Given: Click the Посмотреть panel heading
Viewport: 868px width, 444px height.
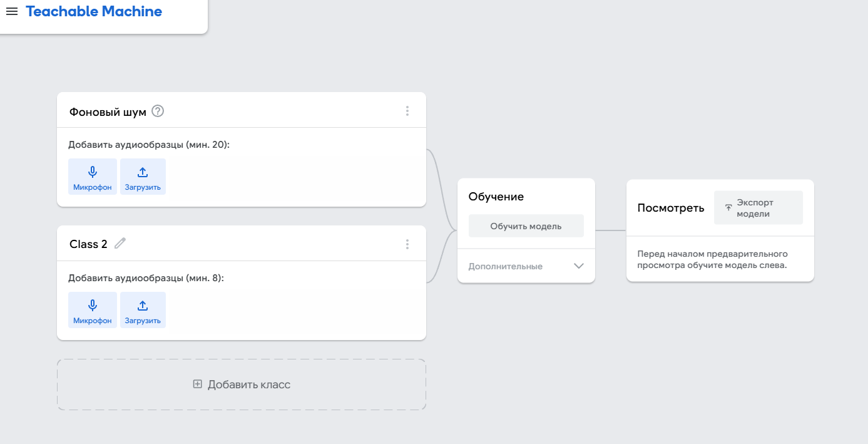Looking at the screenshot, I should click(x=671, y=208).
